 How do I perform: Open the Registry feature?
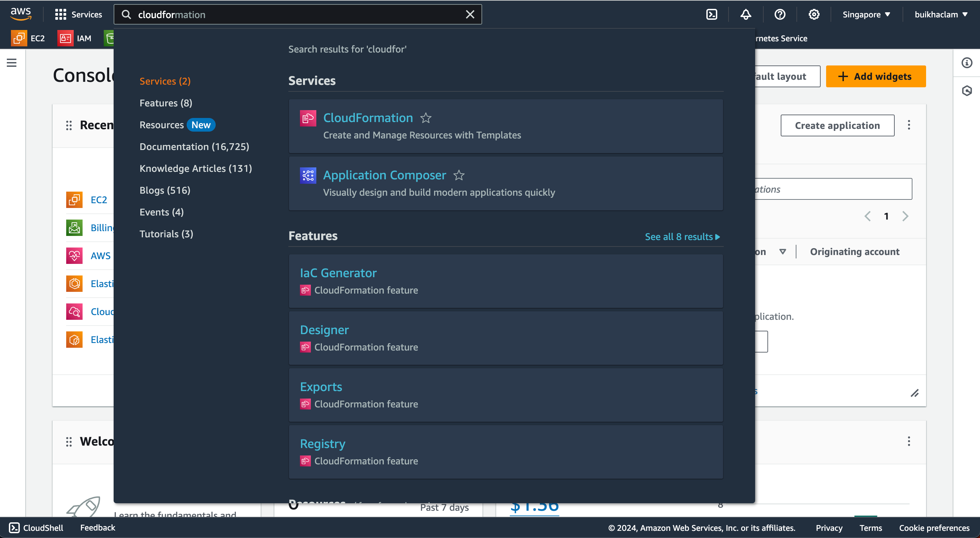point(322,444)
